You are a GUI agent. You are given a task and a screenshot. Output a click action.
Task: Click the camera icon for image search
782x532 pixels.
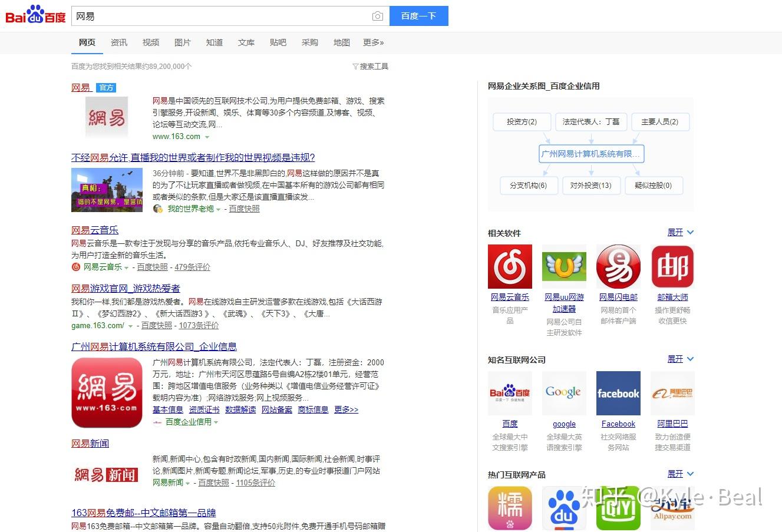(x=377, y=16)
